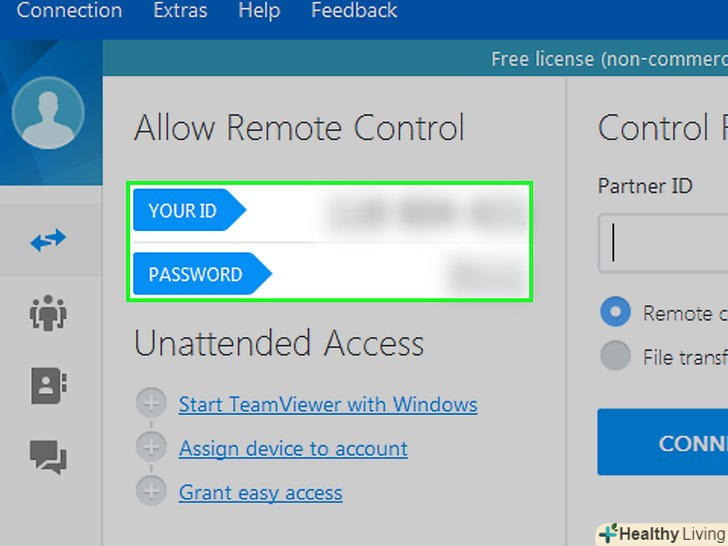Viewport: 728px width, 546px height.
Task: Click Grant easy access link
Action: pos(260,492)
